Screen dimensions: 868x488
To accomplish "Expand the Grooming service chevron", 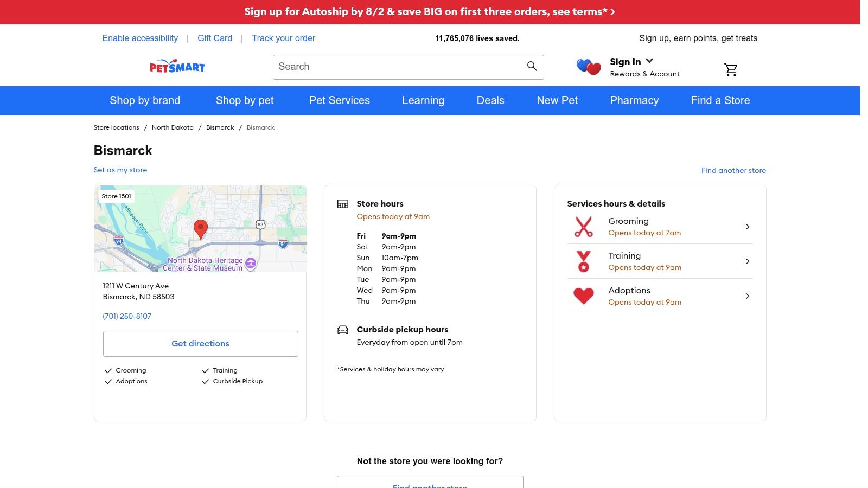I will pyautogui.click(x=748, y=227).
